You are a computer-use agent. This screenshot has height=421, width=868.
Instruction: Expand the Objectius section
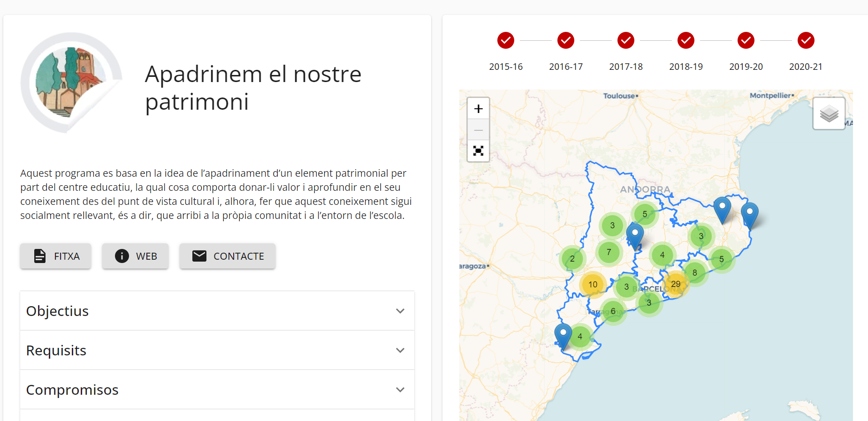click(x=217, y=311)
